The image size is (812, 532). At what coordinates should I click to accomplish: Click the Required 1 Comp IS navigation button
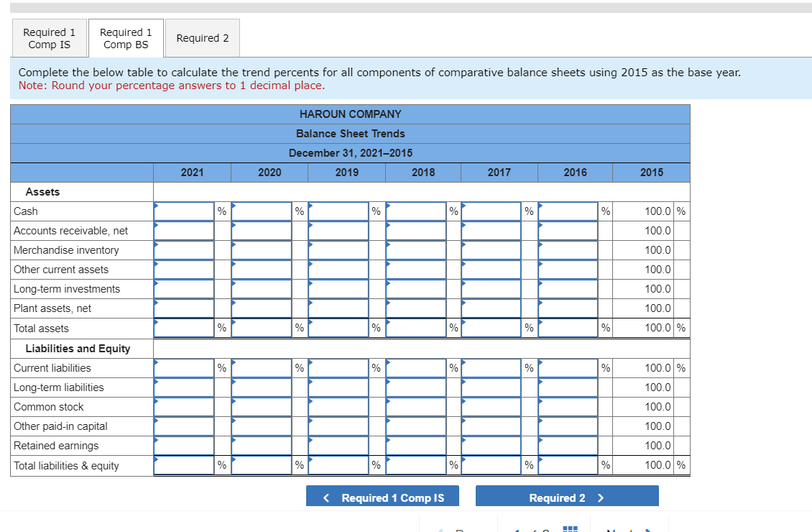click(x=382, y=497)
